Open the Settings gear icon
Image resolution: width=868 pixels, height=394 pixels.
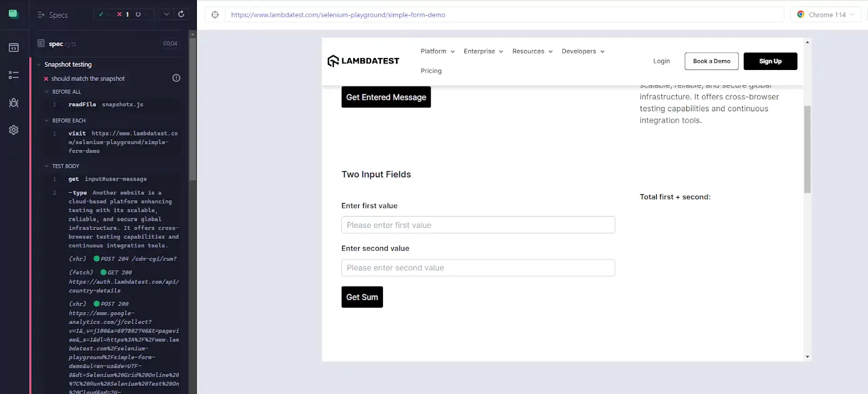pos(14,130)
